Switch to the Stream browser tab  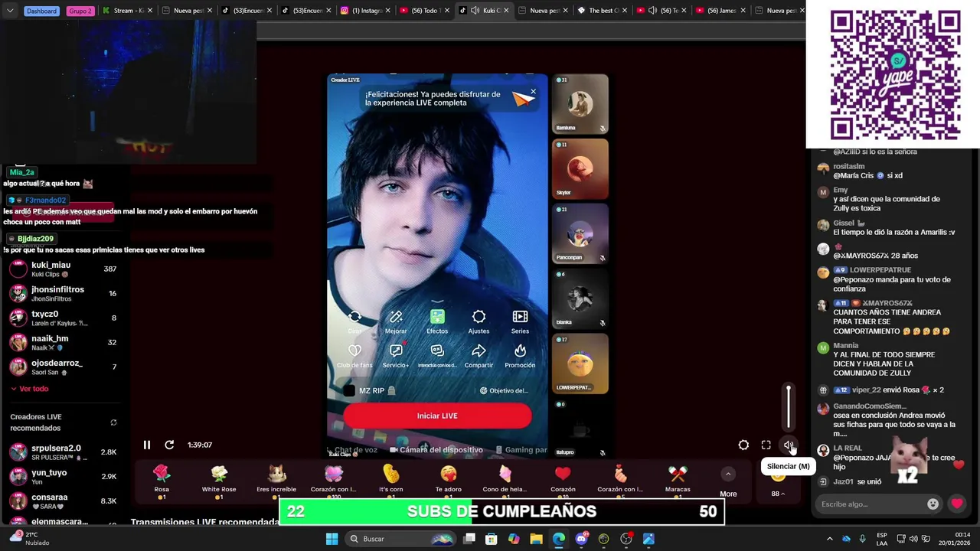click(x=128, y=11)
